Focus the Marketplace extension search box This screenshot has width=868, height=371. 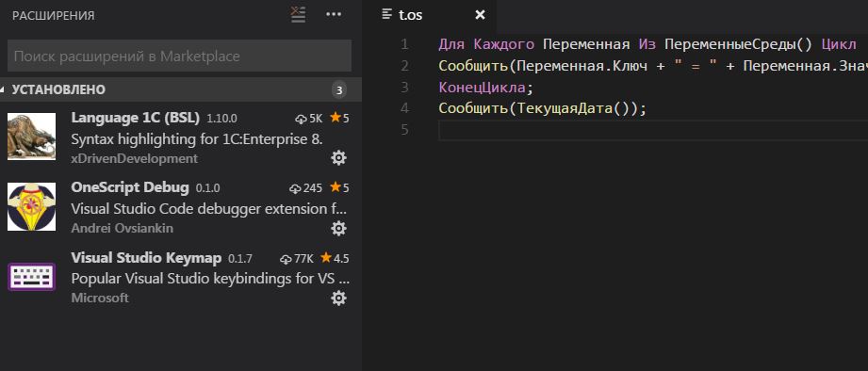[179, 56]
